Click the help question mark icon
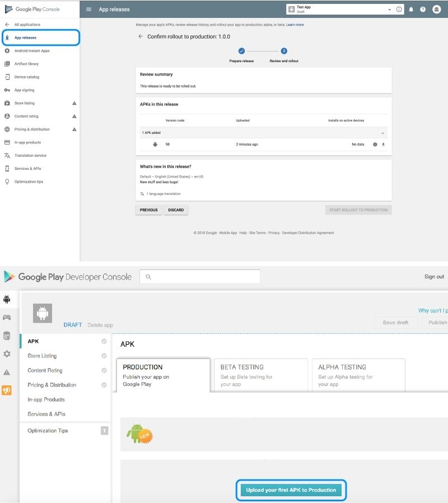This screenshot has width=448, height=503. pyautogui.click(x=423, y=9)
